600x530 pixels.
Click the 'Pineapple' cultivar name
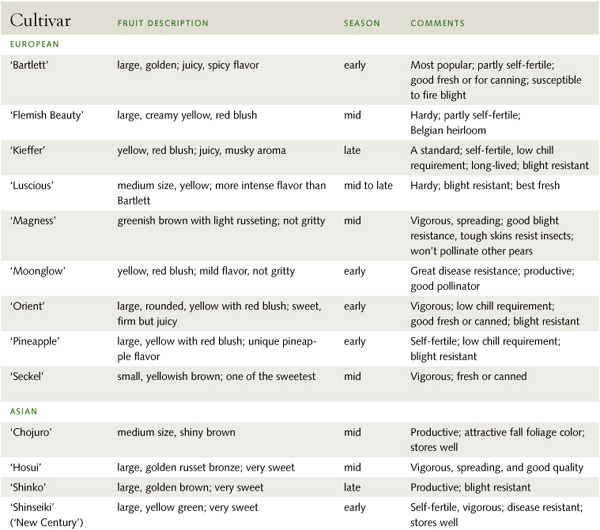tap(35, 341)
